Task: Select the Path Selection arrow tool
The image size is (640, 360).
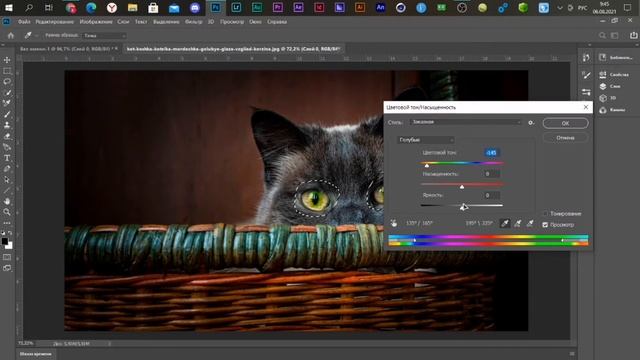Action: click(x=7, y=180)
